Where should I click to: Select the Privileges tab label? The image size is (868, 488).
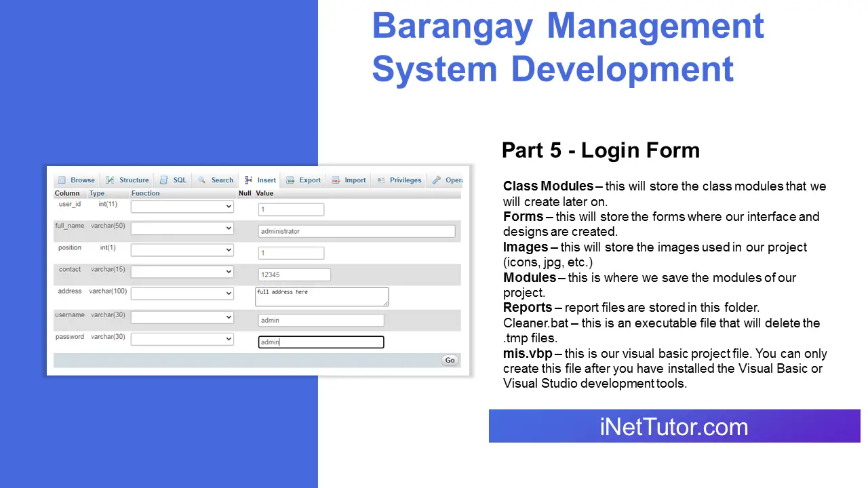[406, 180]
